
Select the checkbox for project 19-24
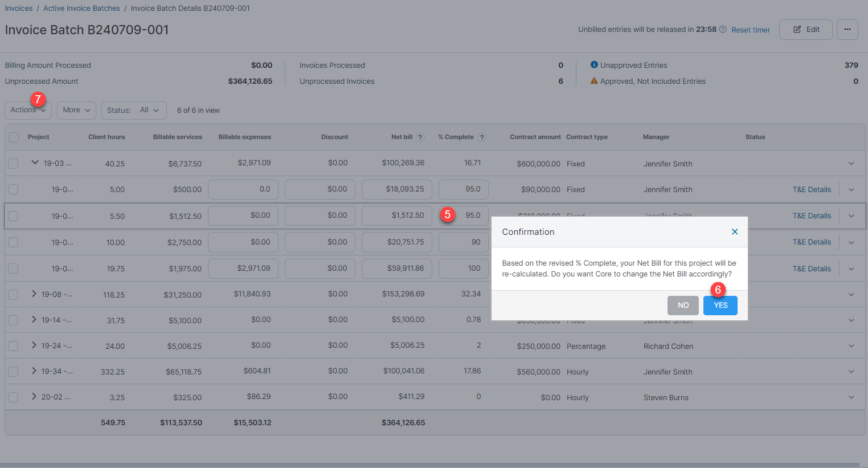(13, 346)
